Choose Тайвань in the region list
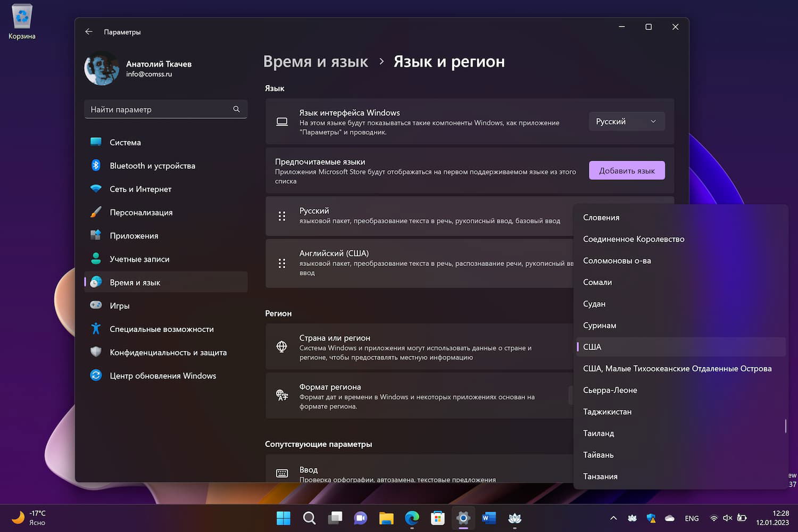This screenshot has height=532, width=798. (x=681, y=455)
